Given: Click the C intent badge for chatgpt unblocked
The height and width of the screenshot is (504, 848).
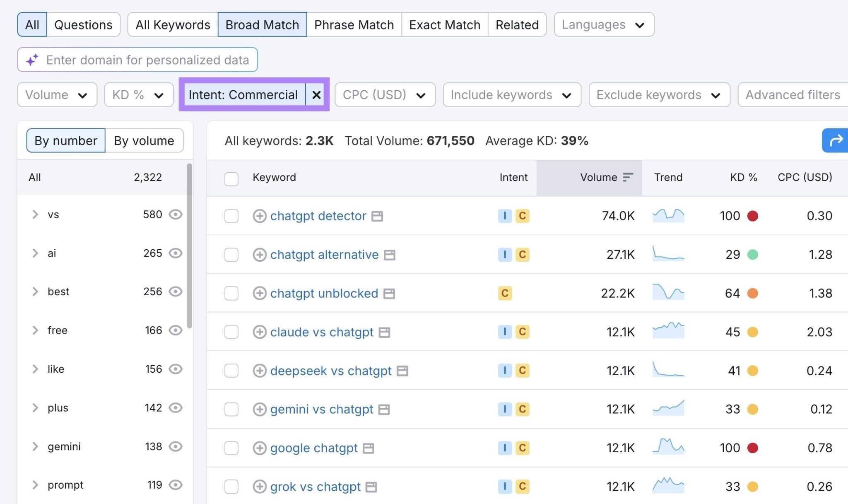Looking at the screenshot, I should (504, 293).
